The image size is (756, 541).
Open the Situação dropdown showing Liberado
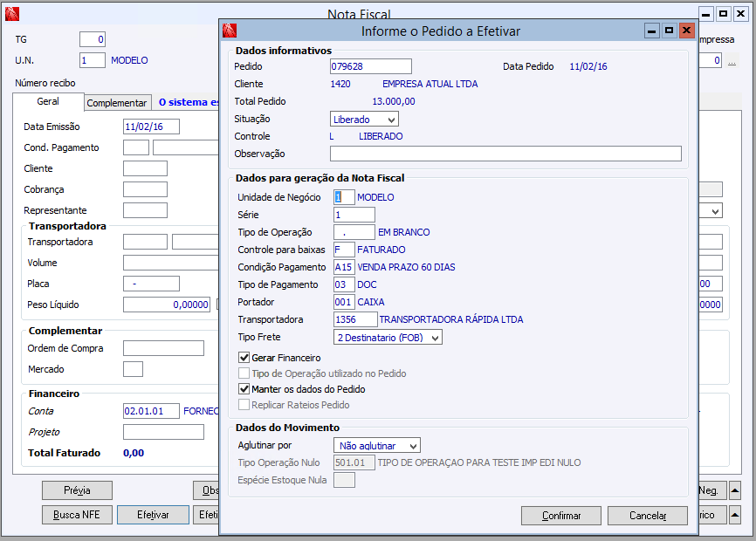(365, 119)
